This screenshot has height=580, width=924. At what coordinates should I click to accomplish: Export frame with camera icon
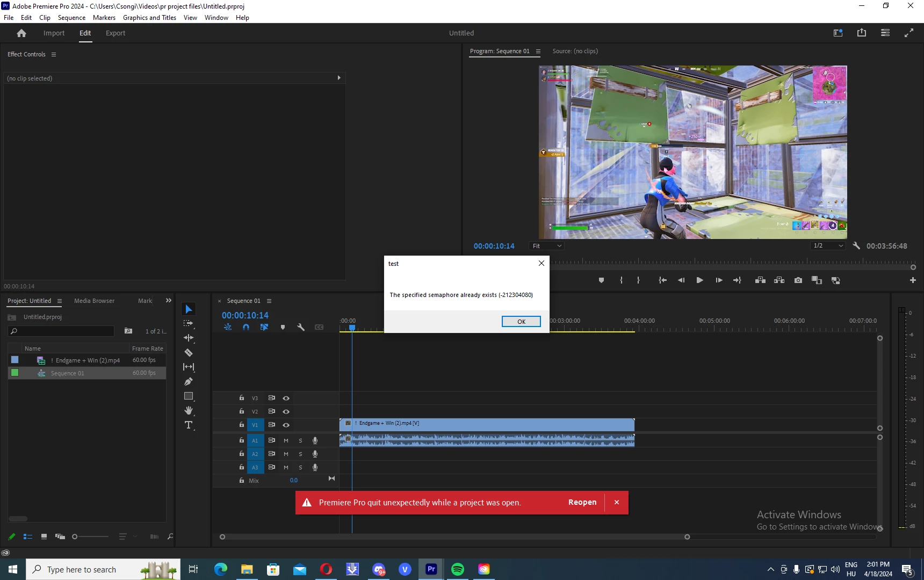pos(798,280)
